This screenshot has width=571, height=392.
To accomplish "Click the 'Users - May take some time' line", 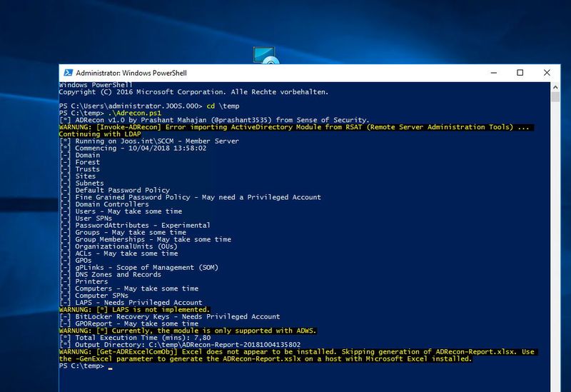I will pos(121,211).
